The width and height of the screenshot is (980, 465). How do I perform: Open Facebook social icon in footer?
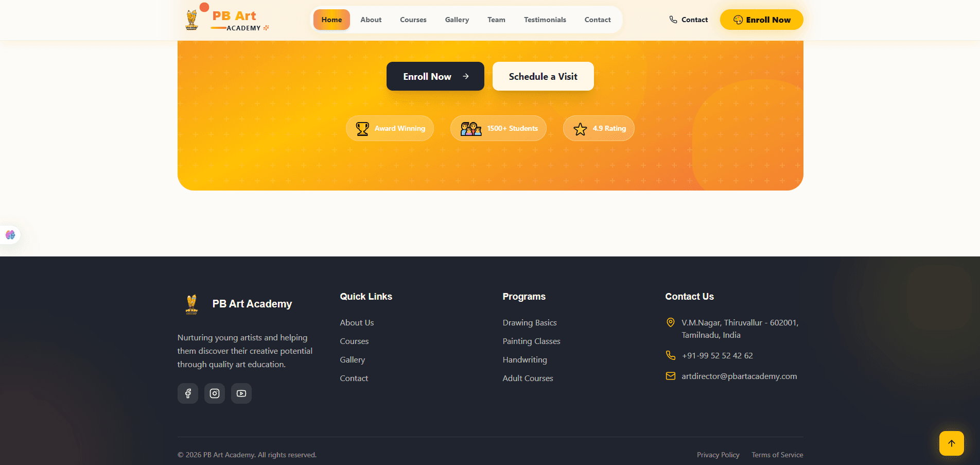point(188,393)
